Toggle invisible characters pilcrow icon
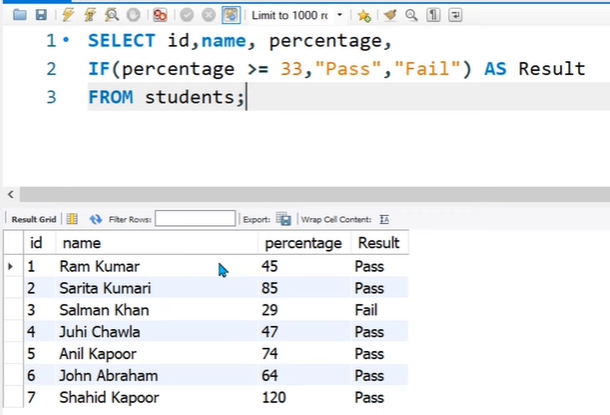This screenshot has height=415, width=610. pyautogui.click(x=433, y=15)
